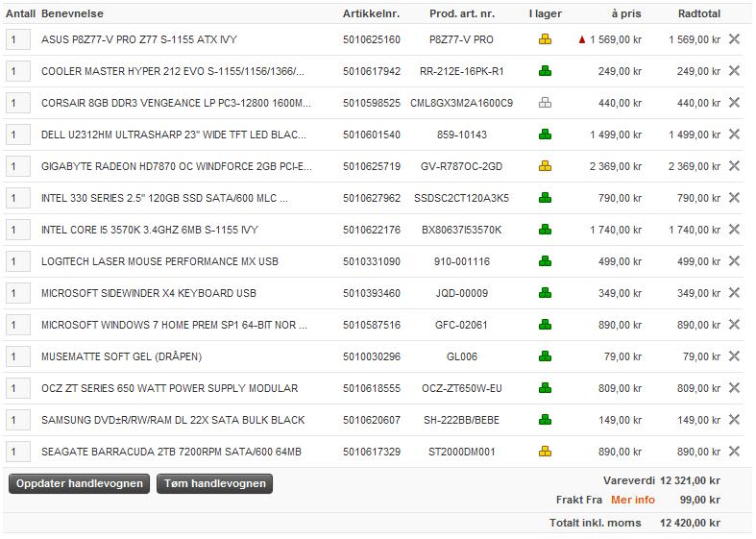
Task: Remove the Cooler Master Hyper 212 row
Action: point(734,71)
